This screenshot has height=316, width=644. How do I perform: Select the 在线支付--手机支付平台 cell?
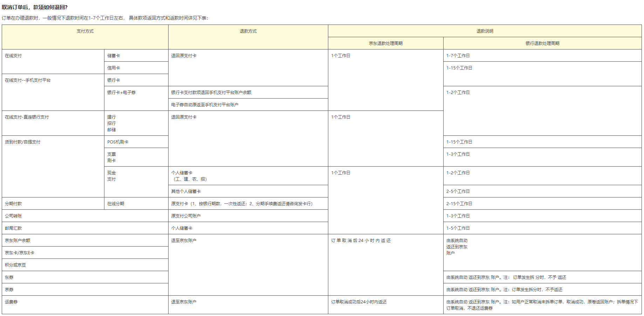point(28,80)
